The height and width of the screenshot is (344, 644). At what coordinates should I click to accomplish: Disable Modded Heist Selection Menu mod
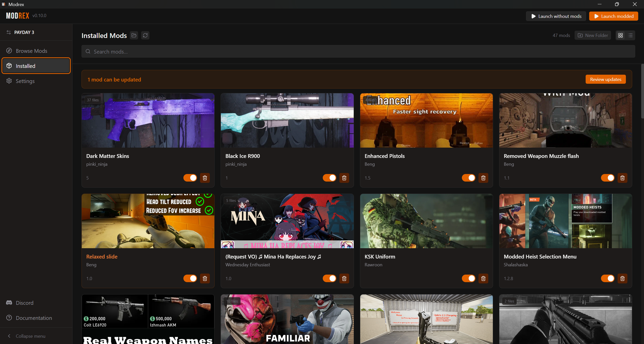tap(608, 278)
